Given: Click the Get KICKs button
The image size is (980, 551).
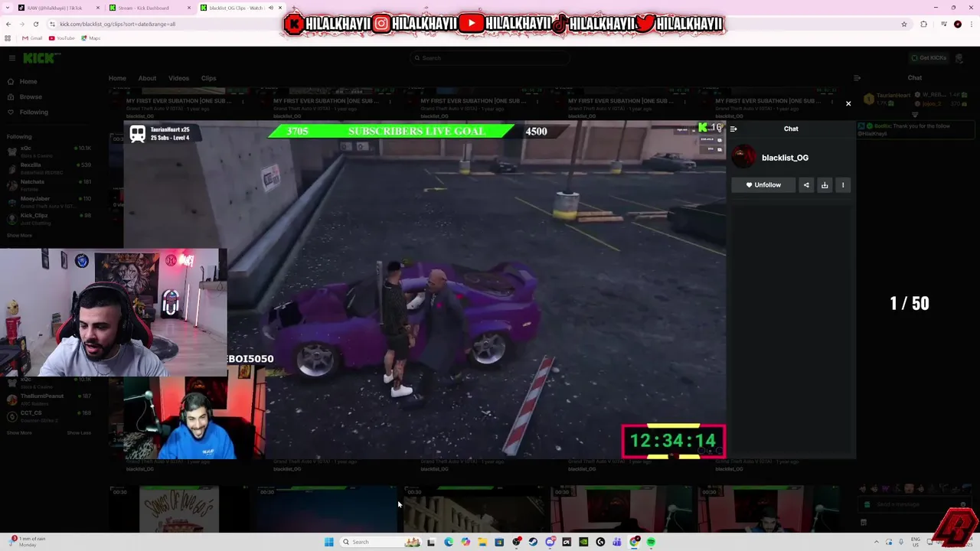Looking at the screenshot, I should (929, 58).
